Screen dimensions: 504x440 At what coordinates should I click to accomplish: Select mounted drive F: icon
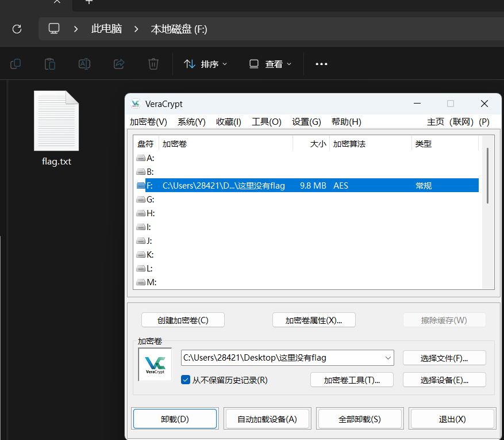click(141, 186)
